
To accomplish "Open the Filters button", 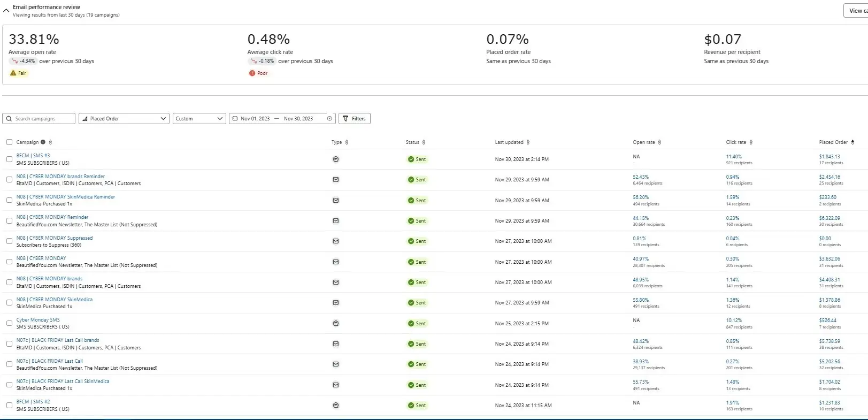I will (355, 119).
